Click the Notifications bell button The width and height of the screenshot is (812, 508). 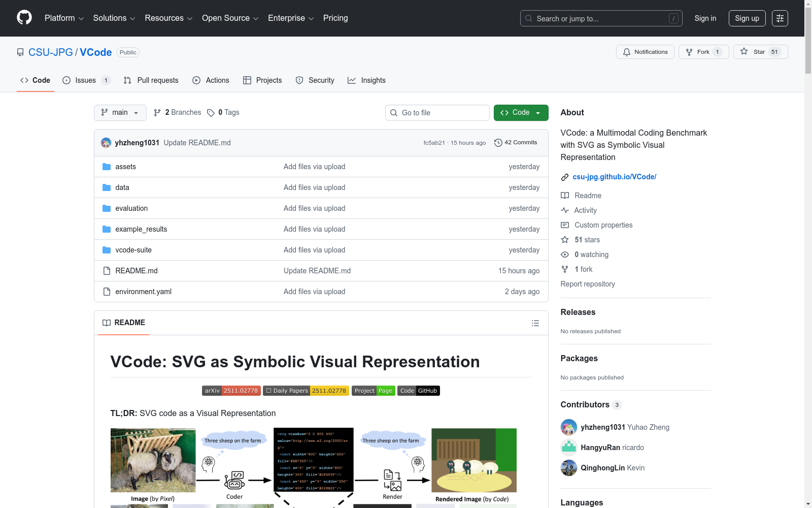[x=645, y=52]
